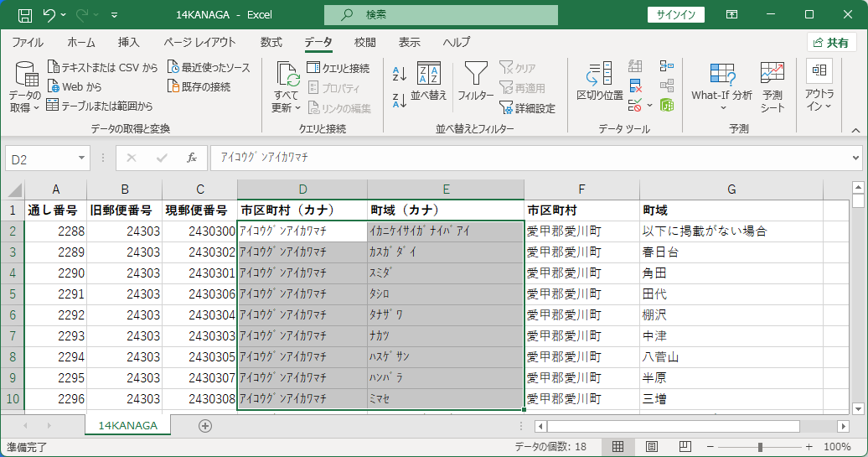Click the Name Box showing D2
This screenshot has height=457, width=868.
pos(40,159)
